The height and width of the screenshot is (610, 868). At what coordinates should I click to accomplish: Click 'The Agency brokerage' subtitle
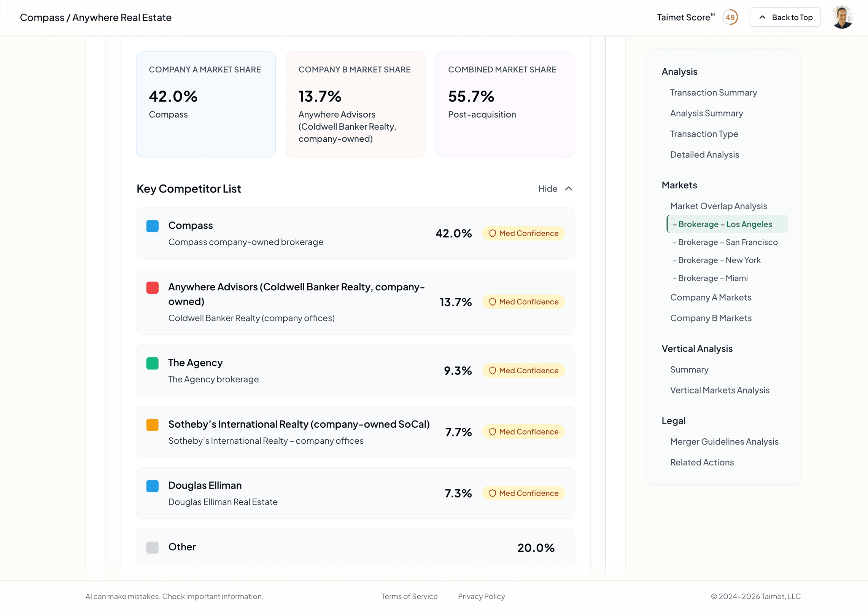point(213,379)
